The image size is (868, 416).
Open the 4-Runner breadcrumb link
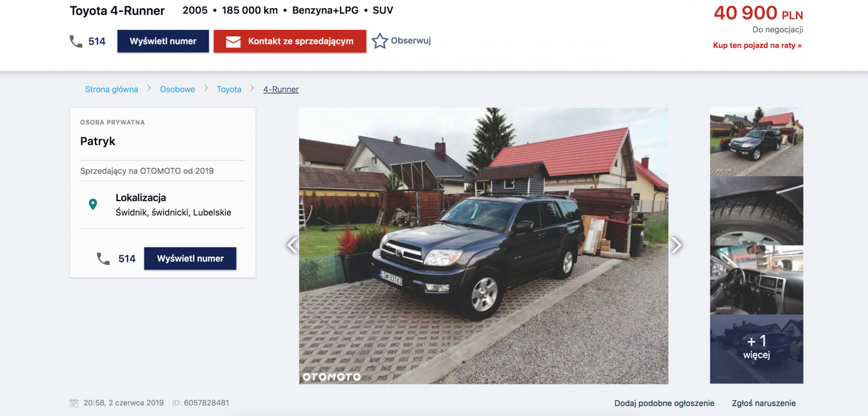(281, 90)
